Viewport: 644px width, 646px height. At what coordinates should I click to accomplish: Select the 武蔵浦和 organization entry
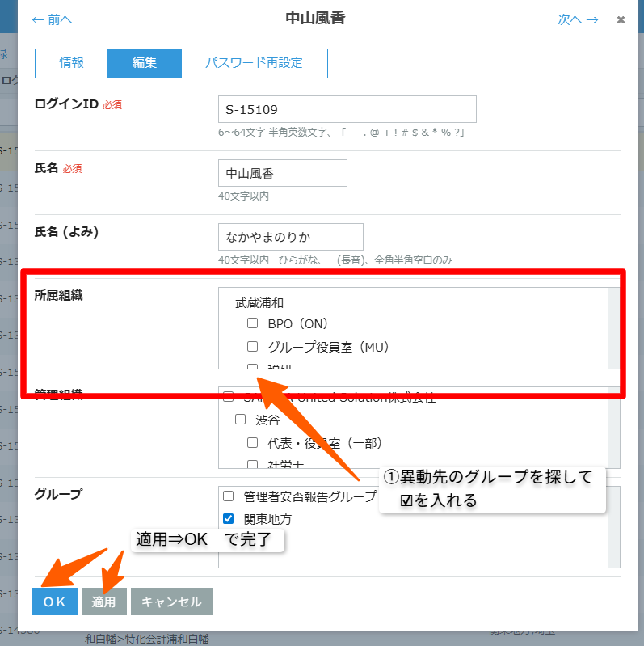pos(259,302)
